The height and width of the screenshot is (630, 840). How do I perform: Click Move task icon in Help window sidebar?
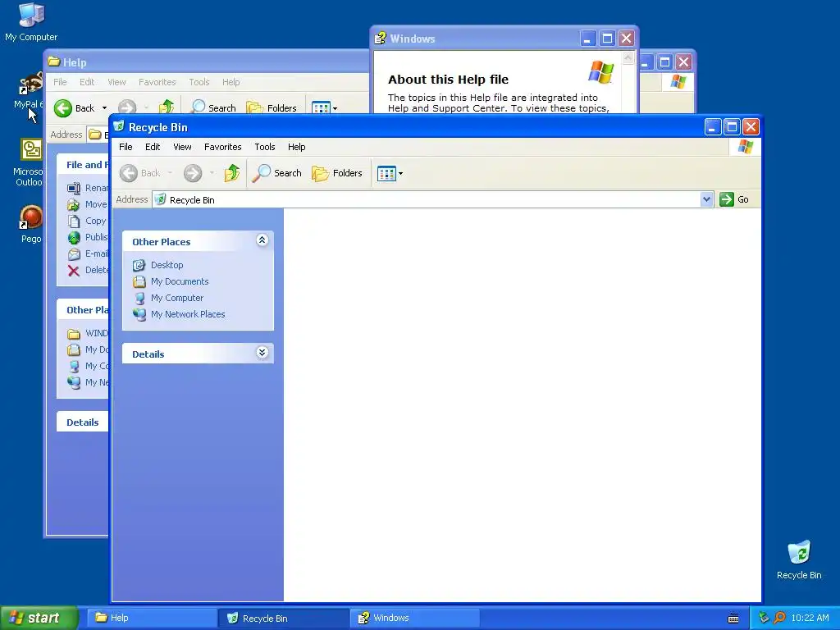click(74, 204)
